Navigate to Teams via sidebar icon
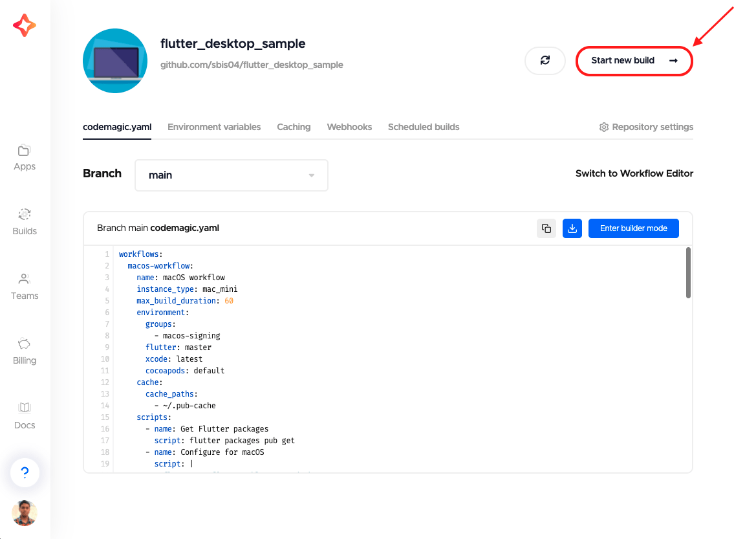 pyautogui.click(x=24, y=287)
